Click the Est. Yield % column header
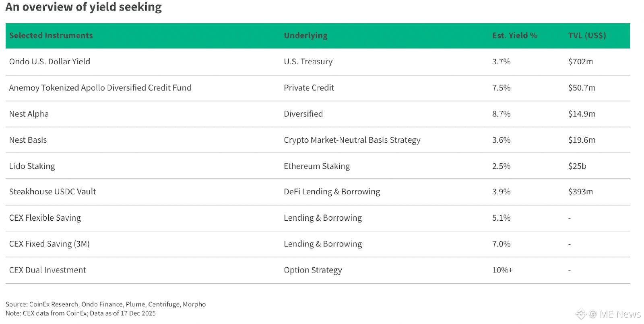The width and height of the screenshot is (644, 324). coord(514,35)
